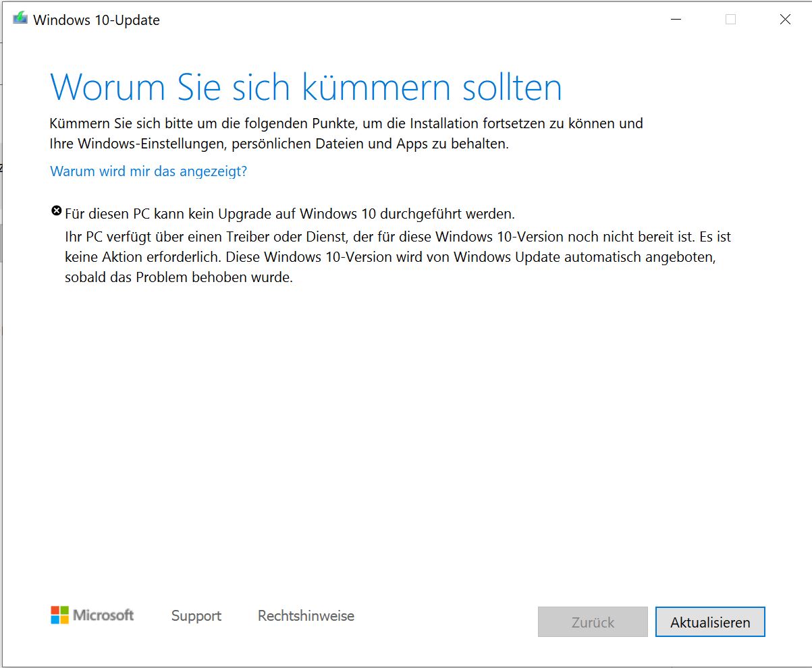
Task: Click the Microsoft logo in the footer
Action: tap(92, 615)
